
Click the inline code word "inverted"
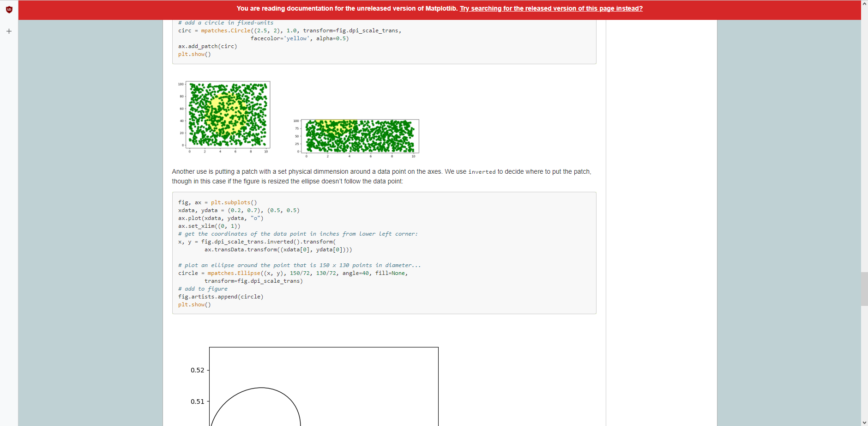[x=482, y=172]
